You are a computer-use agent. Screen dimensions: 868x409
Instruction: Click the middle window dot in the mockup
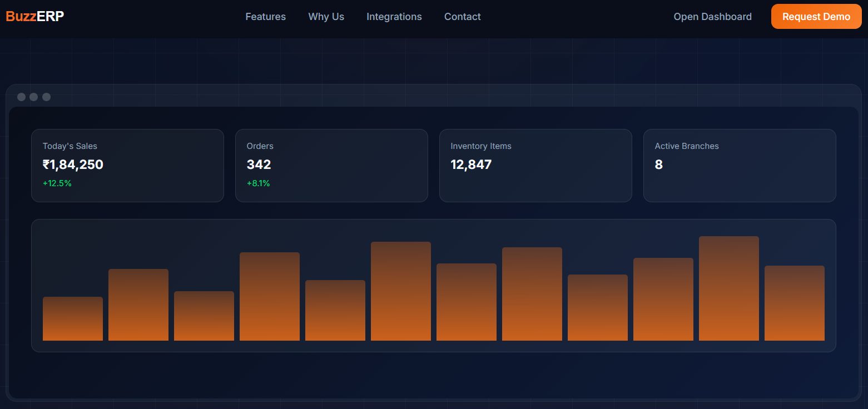click(x=34, y=97)
